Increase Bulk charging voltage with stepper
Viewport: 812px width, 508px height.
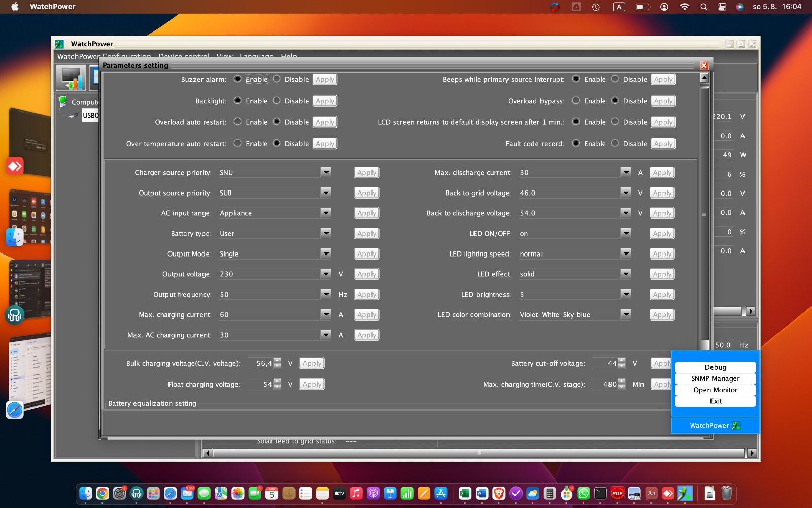pos(277,361)
